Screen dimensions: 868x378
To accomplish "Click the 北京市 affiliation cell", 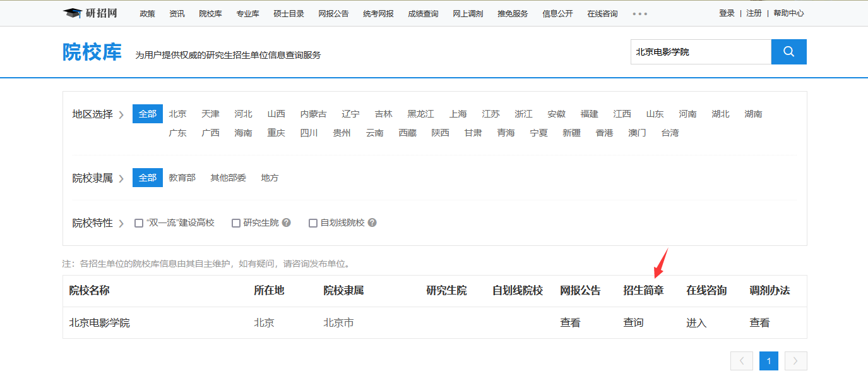I will 339,323.
